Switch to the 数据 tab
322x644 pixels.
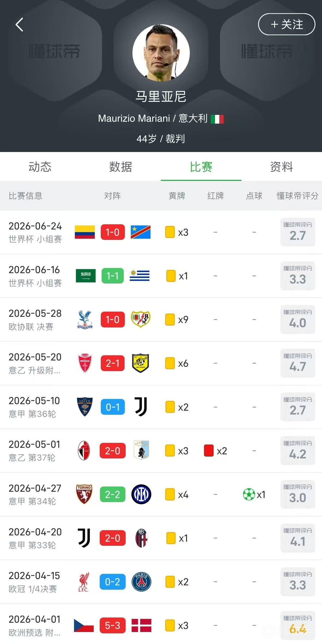(x=121, y=167)
